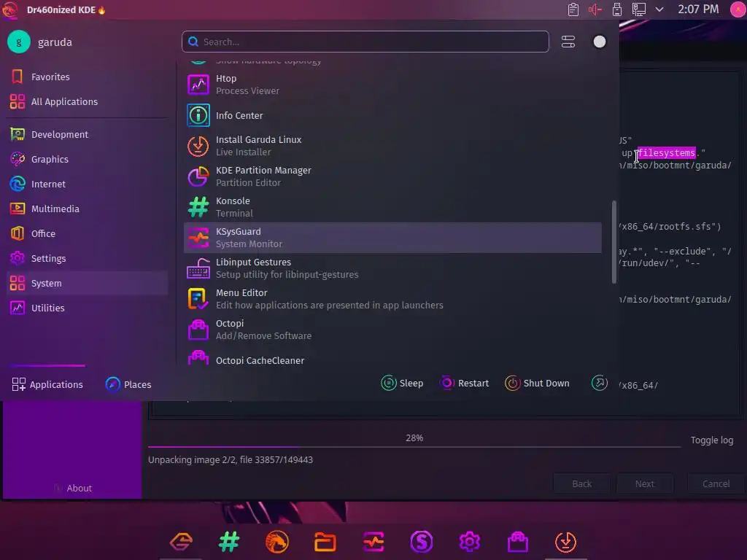Open Internet category
The image size is (747, 560).
click(x=88, y=184)
